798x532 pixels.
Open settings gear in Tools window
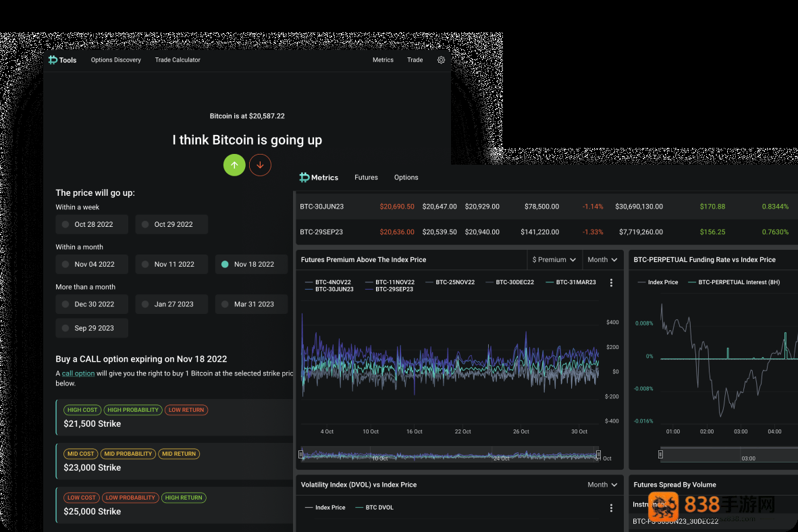tap(442, 60)
